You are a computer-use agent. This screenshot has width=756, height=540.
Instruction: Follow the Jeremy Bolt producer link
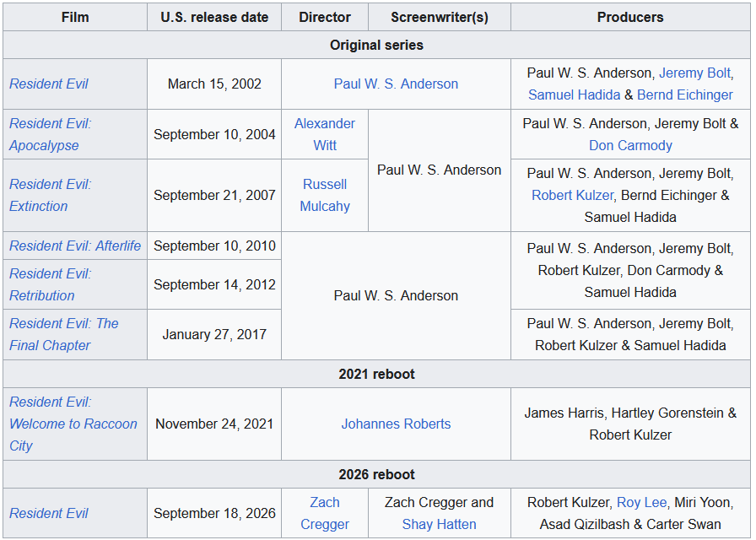coord(694,73)
